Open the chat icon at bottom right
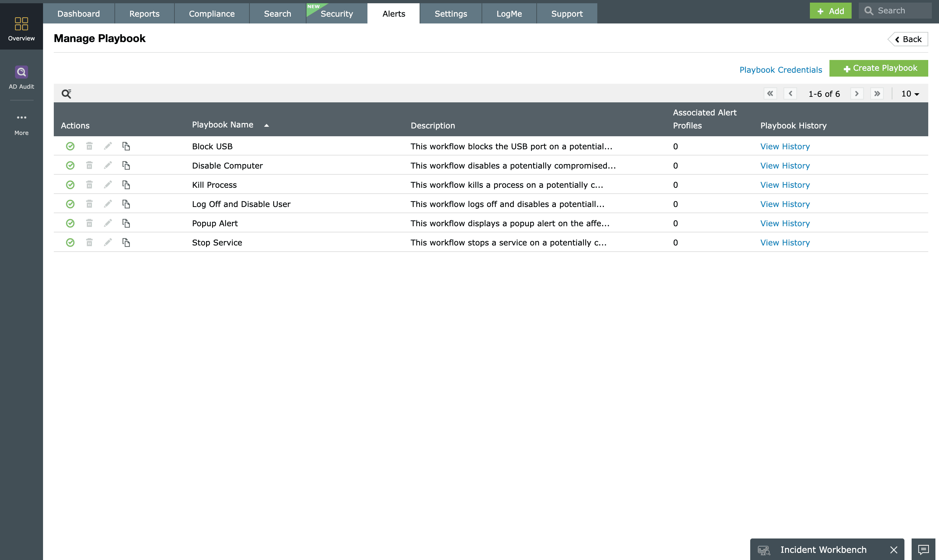The width and height of the screenshot is (939, 560). 923,550
